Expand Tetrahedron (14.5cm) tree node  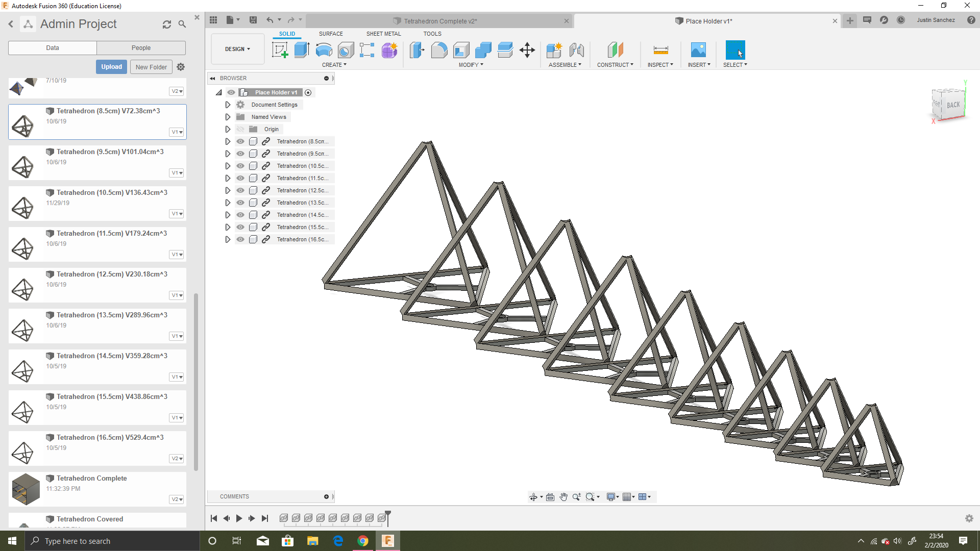pyautogui.click(x=228, y=215)
